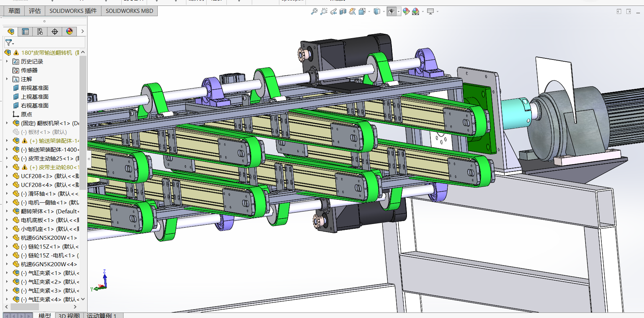Select the (-) 气缸夹紧<1> item
This screenshot has width=644, height=318.
[x=50, y=273]
